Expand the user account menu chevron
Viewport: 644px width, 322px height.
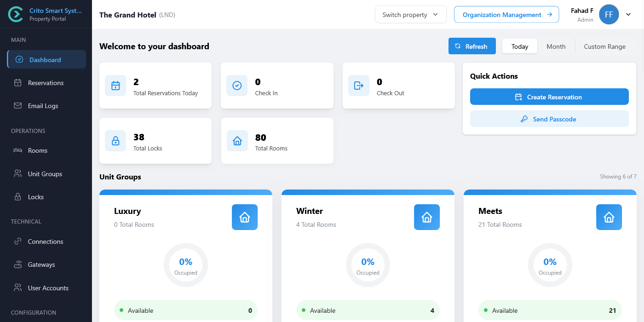(x=628, y=15)
